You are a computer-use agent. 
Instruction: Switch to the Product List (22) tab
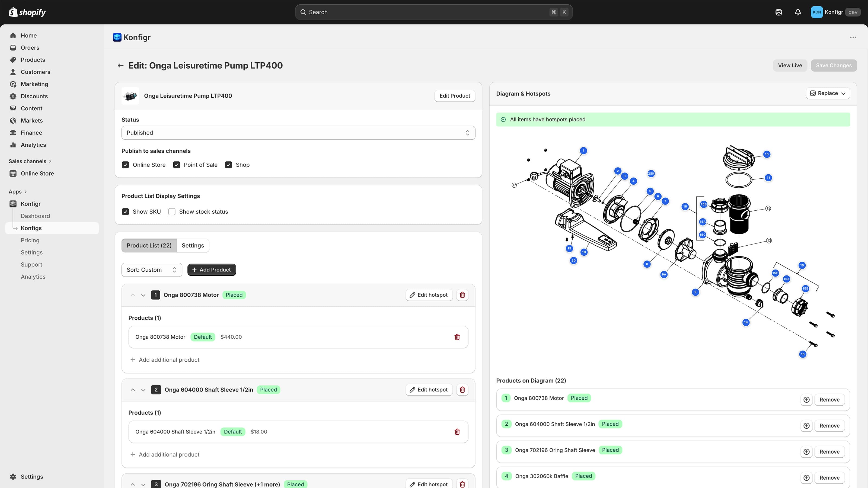click(x=149, y=246)
